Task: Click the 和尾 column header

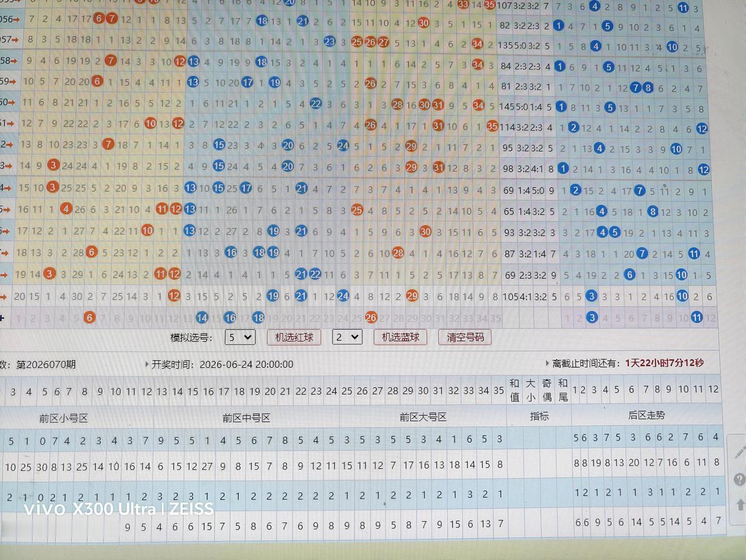Action: pyautogui.click(x=562, y=390)
